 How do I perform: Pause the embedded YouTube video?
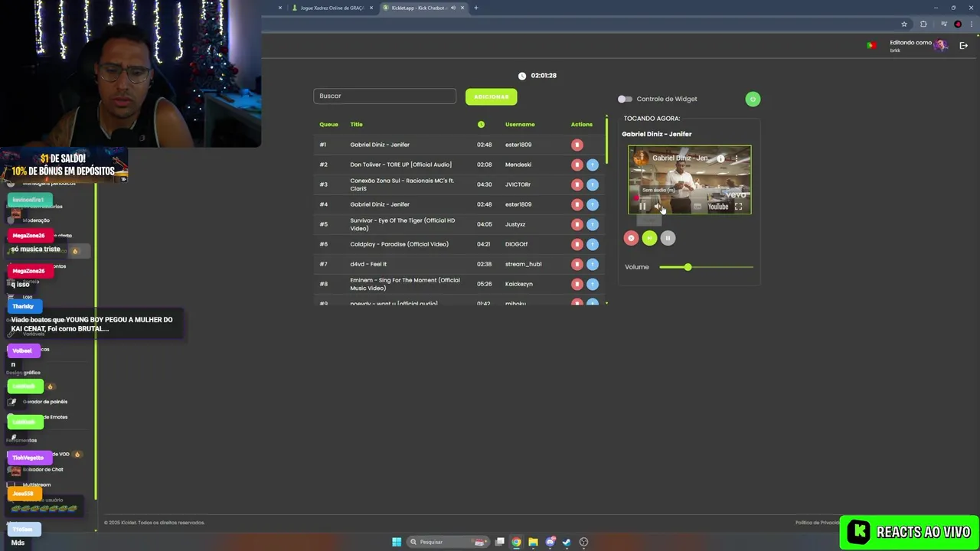pos(642,206)
